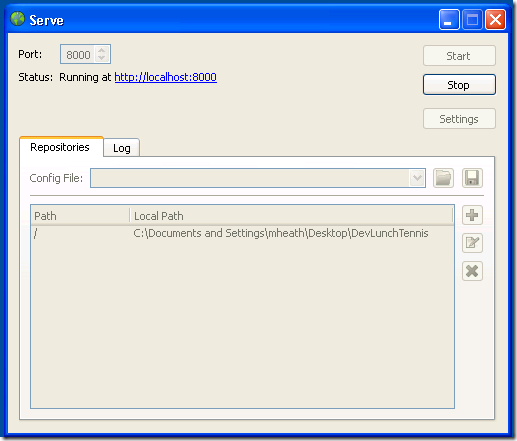Switch to the Log tab

point(121,148)
